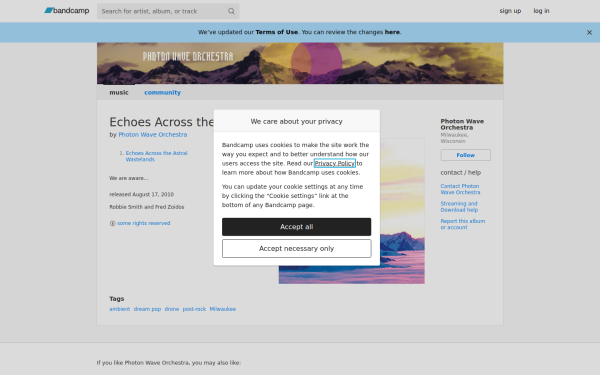
Task: Open the some rights reserved link
Action: (143, 223)
